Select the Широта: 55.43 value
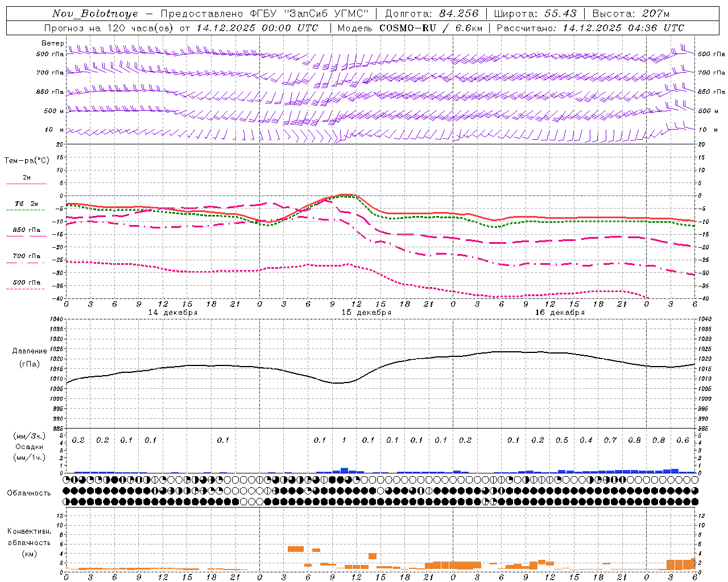Image resolution: width=728 pixels, height=582 pixels. point(535,14)
